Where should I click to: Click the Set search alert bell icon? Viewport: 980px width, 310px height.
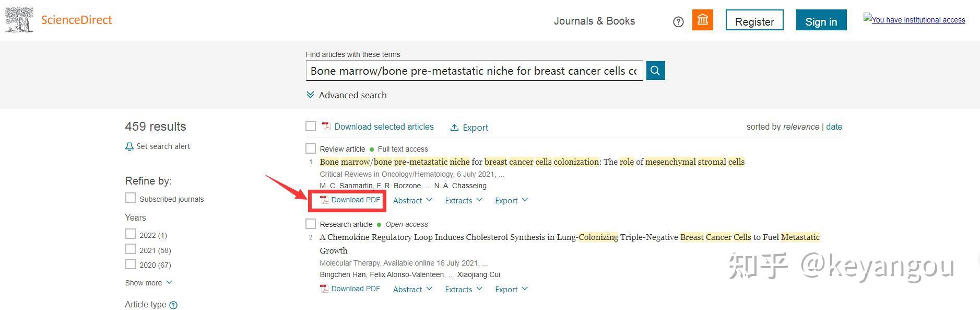(x=129, y=147)
